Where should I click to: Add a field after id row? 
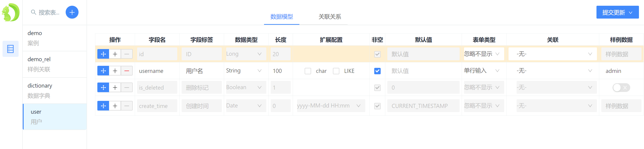pos(115,54)
